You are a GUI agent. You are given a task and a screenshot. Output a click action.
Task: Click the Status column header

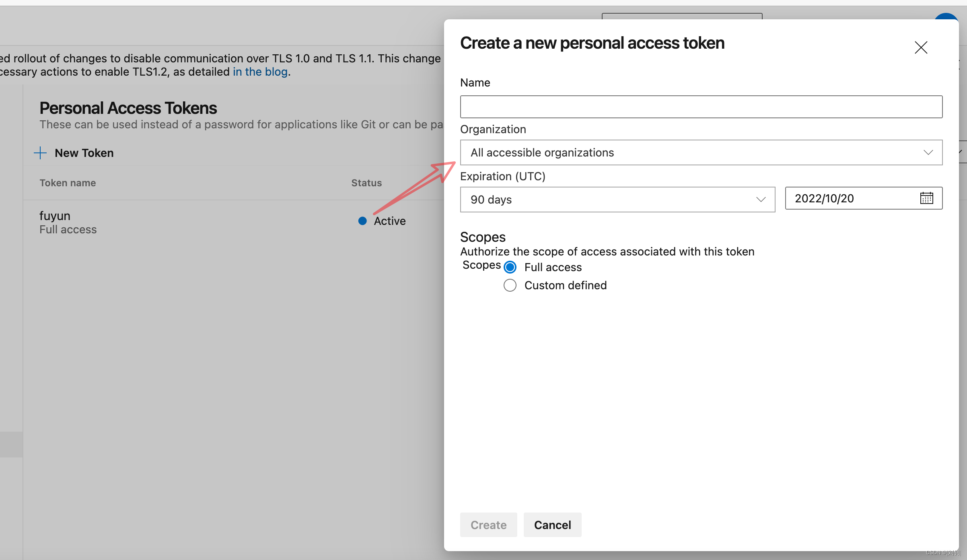[366, 183]
